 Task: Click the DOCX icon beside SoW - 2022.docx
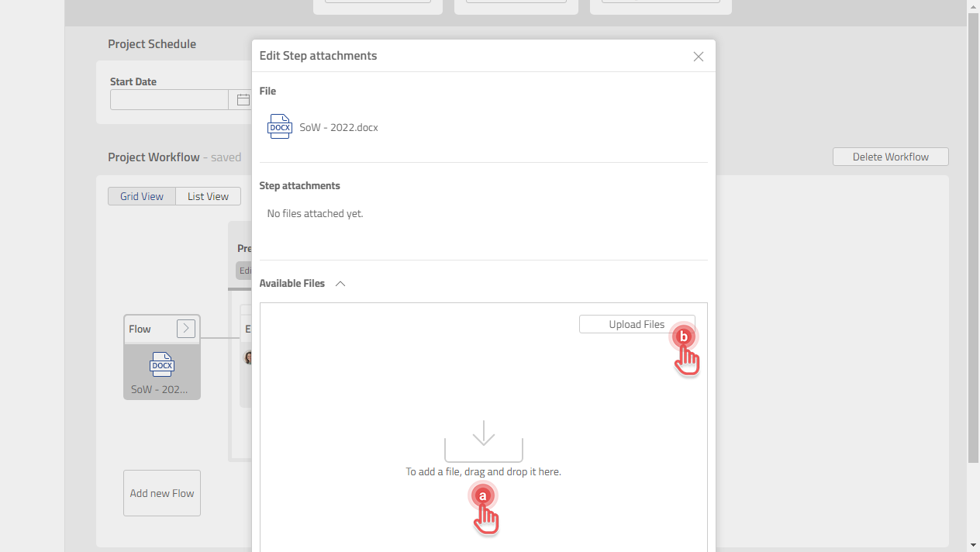click(x=279, y=126)
